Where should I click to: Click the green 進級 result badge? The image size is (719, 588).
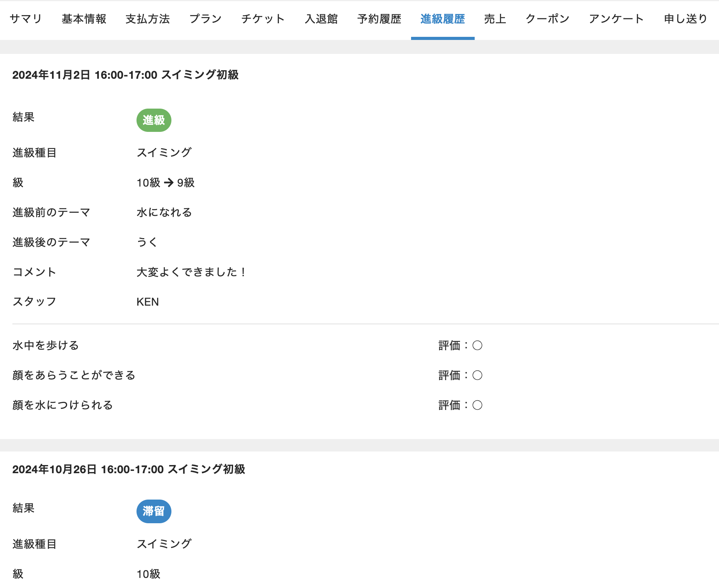[x=154, y=120]
